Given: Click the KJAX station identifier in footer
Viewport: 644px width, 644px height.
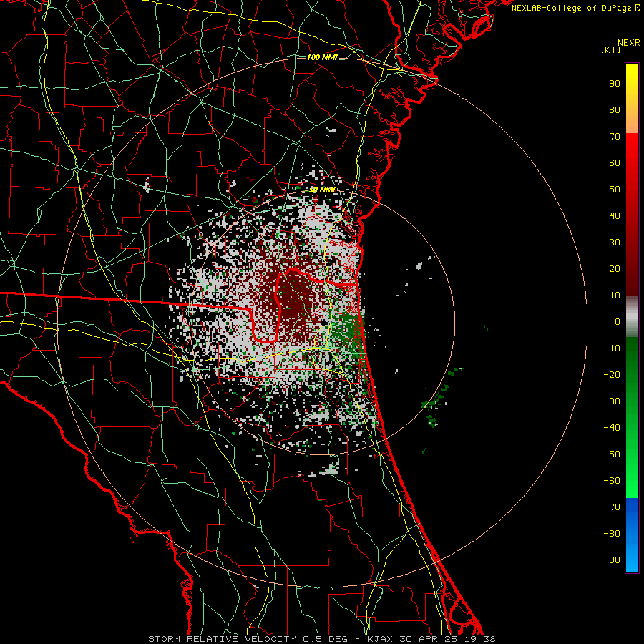Looking at the screenshot, I should (379, 639).
